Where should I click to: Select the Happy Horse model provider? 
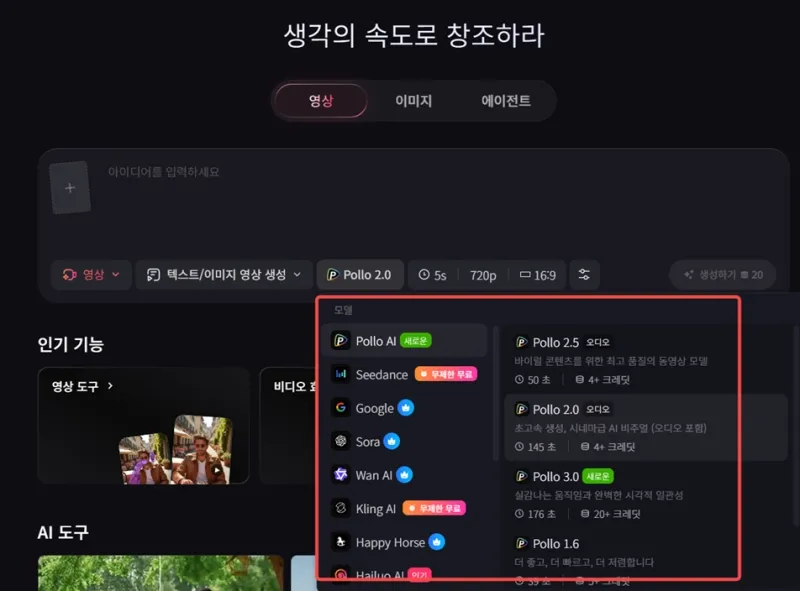point(405,542)
